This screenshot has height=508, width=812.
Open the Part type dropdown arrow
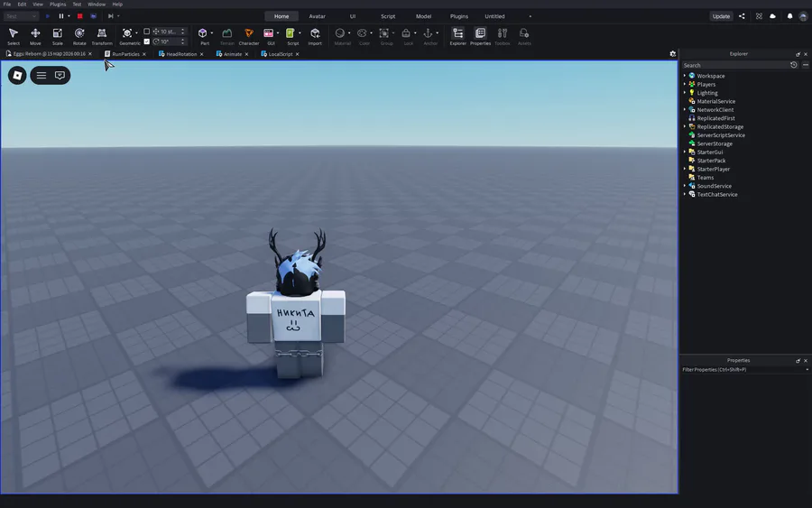(212, 33)
